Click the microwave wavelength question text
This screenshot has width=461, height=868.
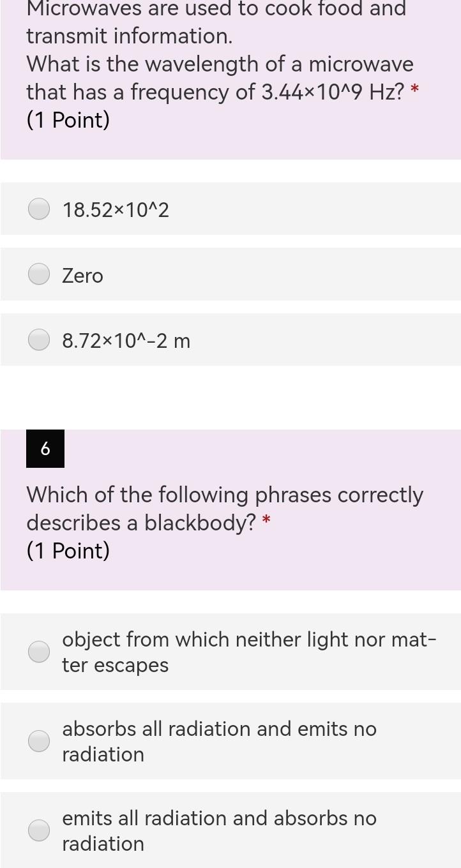[x=220, y=78]
